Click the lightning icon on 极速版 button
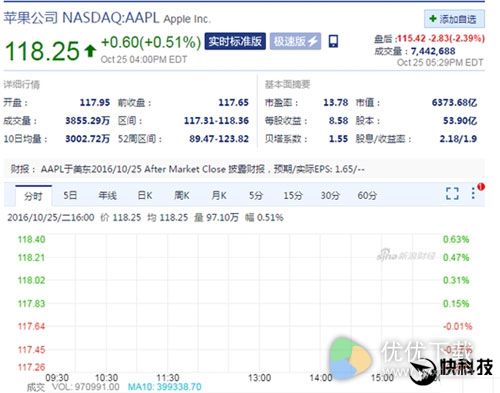This screenshot has width=500, height=393. tap(313, 41)
